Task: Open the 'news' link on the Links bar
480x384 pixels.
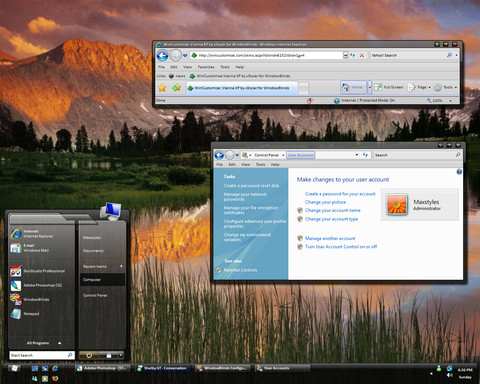Action: click(x=177, y=76)
